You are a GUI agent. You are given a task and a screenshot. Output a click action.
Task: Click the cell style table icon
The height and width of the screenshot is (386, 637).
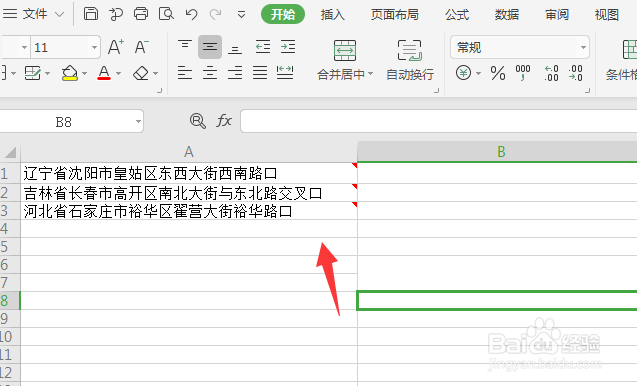click(x=32, y=73)
